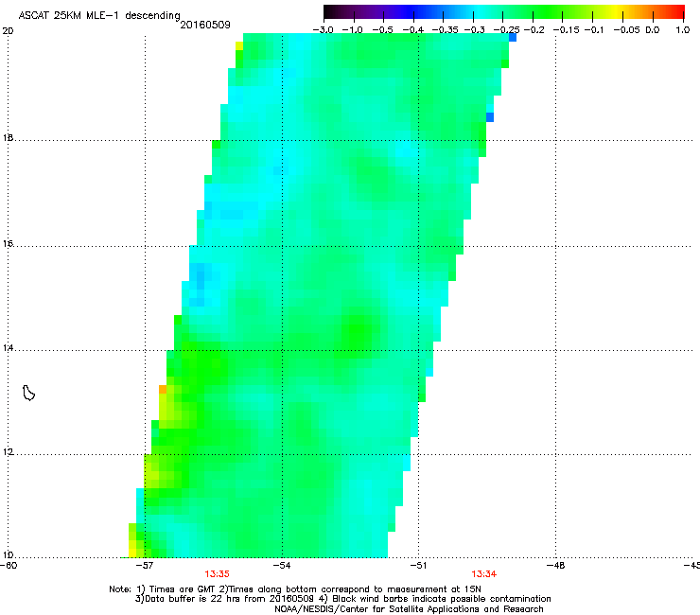Select the -0.35 tick label on the color bar

click(443, 30)
